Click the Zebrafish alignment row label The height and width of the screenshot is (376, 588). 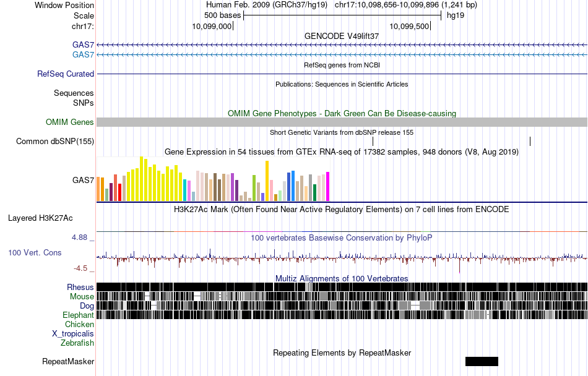point(77,343)
